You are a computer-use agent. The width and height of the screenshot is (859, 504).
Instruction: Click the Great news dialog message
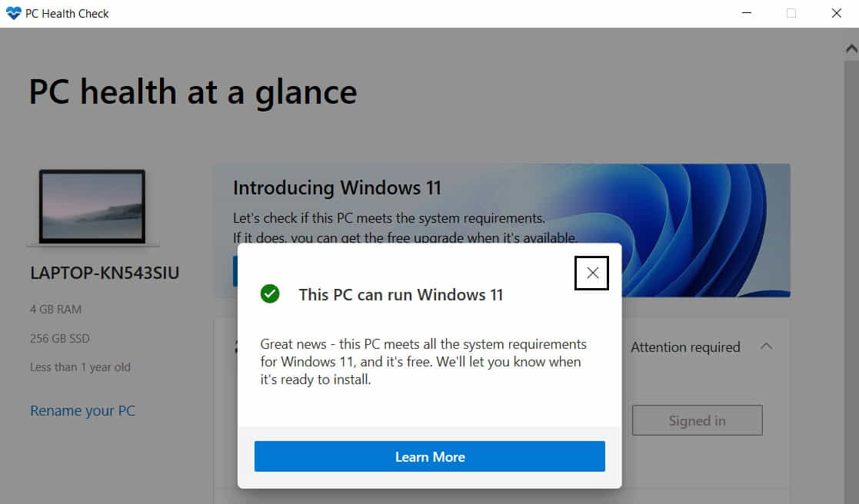(423, 362)
